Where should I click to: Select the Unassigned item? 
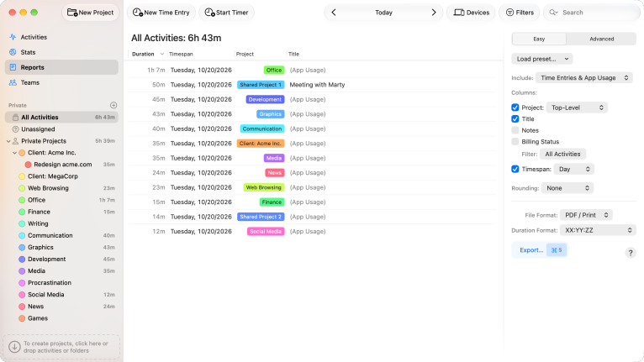(x=61, y=129)
